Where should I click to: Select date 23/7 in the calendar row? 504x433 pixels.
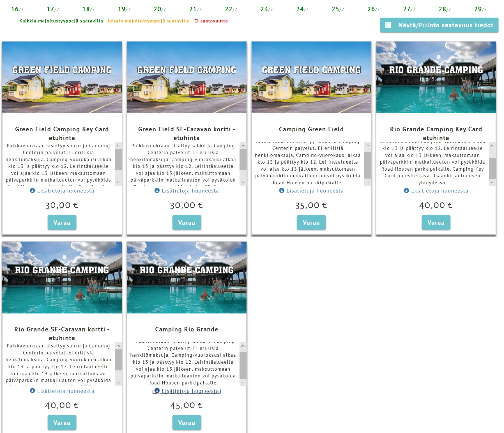coord(266,9)
